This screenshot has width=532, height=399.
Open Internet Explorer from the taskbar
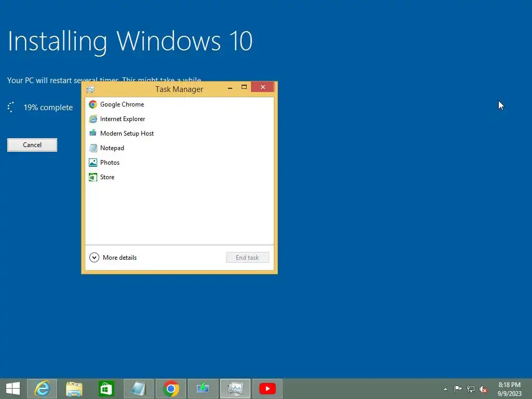[42, 389]
